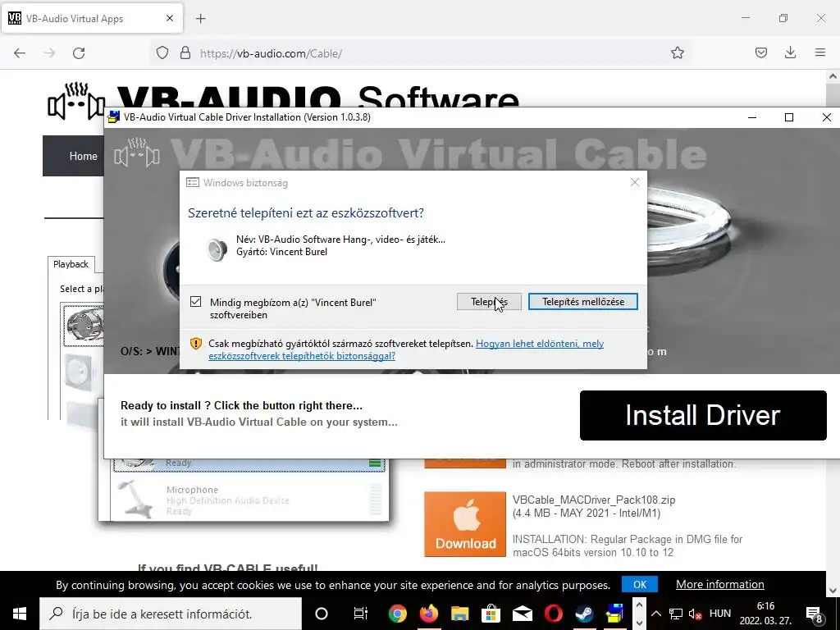Save page to Pocket
This screenshot has width=840, height=630.
pos(760,52)
